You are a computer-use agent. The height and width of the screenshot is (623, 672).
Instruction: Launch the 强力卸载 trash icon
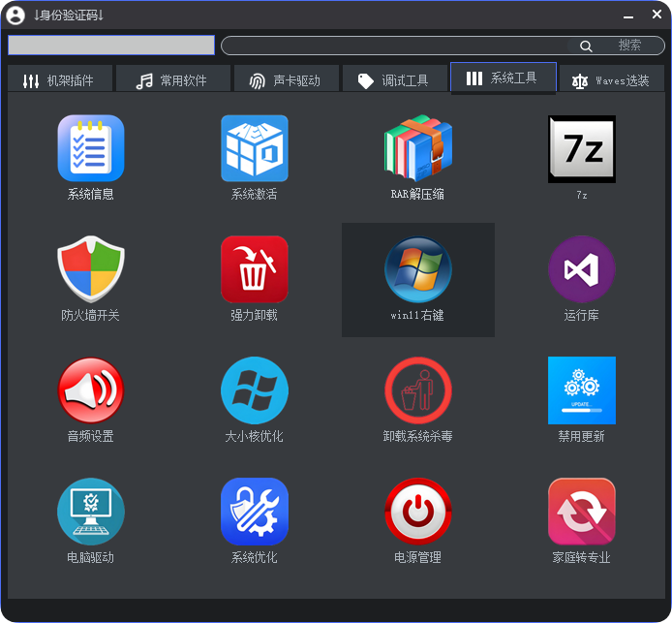(255, 269)
